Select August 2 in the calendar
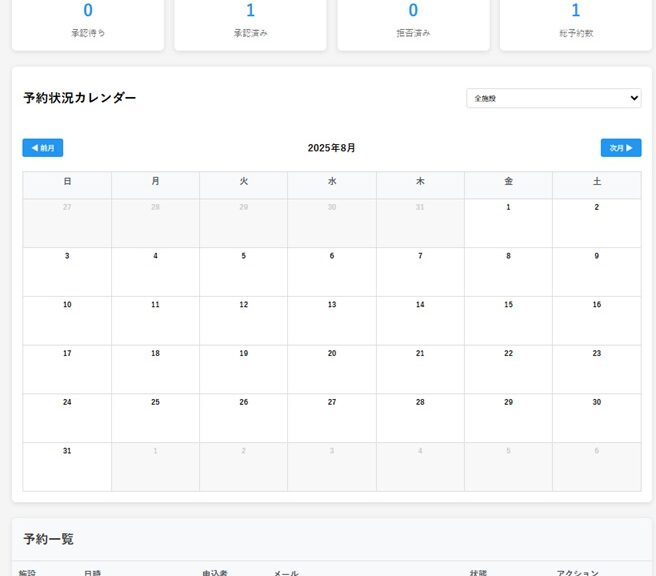This screenshot has width=656, height=576. tap(597, 223)
